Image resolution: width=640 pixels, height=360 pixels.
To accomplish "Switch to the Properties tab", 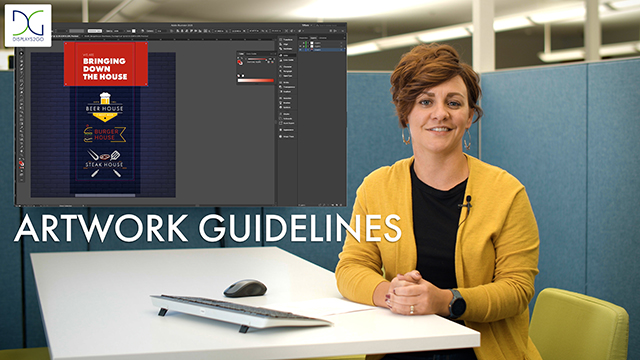I will (303, 38).
